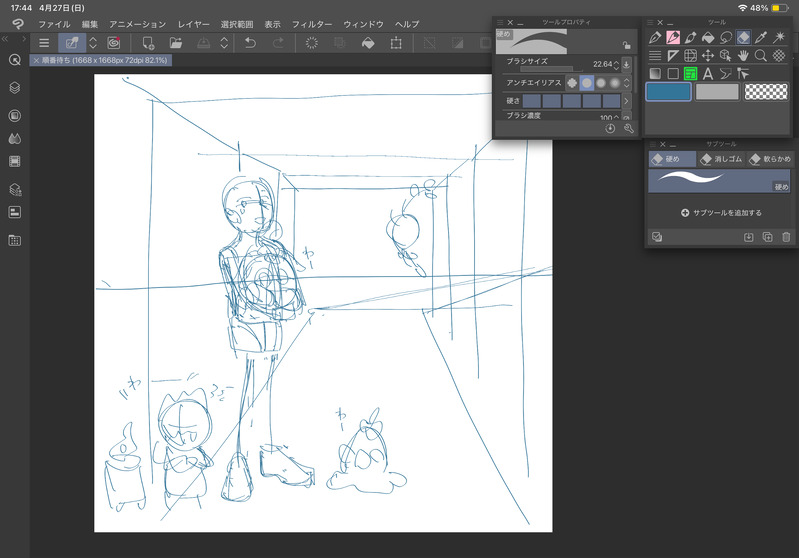Create a new canvas from command bar

148,43
